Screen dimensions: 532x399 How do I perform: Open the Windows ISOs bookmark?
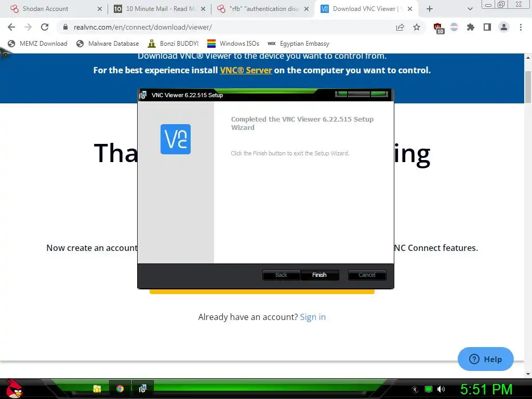point(233,44)
